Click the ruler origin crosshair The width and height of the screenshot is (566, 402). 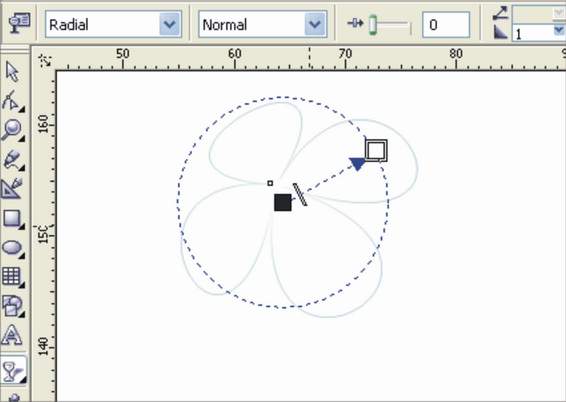(46, 60)
